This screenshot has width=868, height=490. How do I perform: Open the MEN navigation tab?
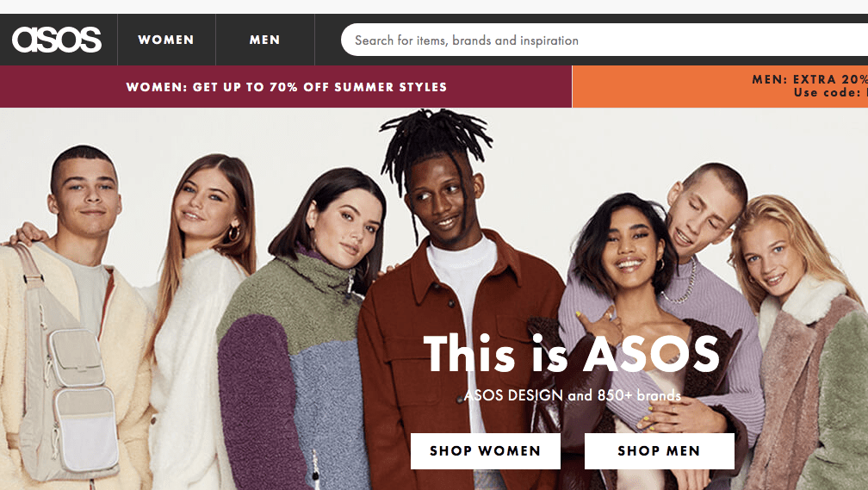tap(264, 40)
